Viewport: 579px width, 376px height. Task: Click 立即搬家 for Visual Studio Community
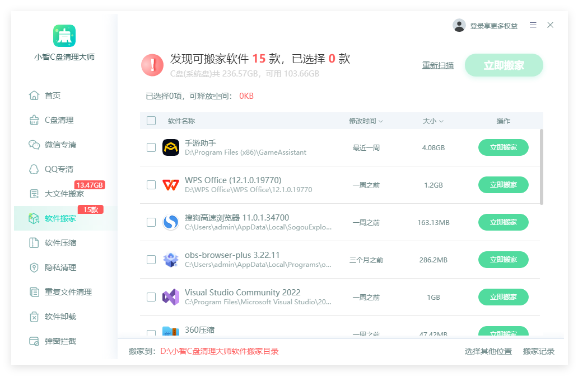pos(503,297)
